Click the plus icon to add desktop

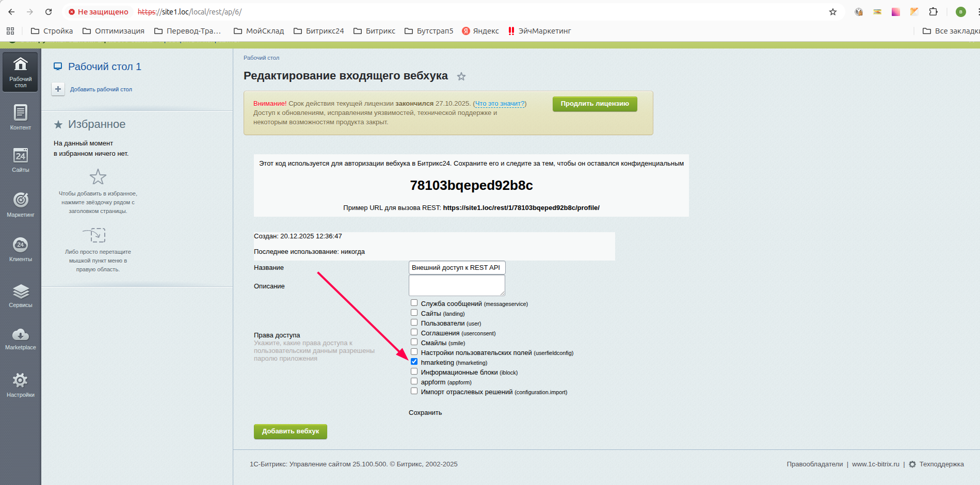coord(58,89)
